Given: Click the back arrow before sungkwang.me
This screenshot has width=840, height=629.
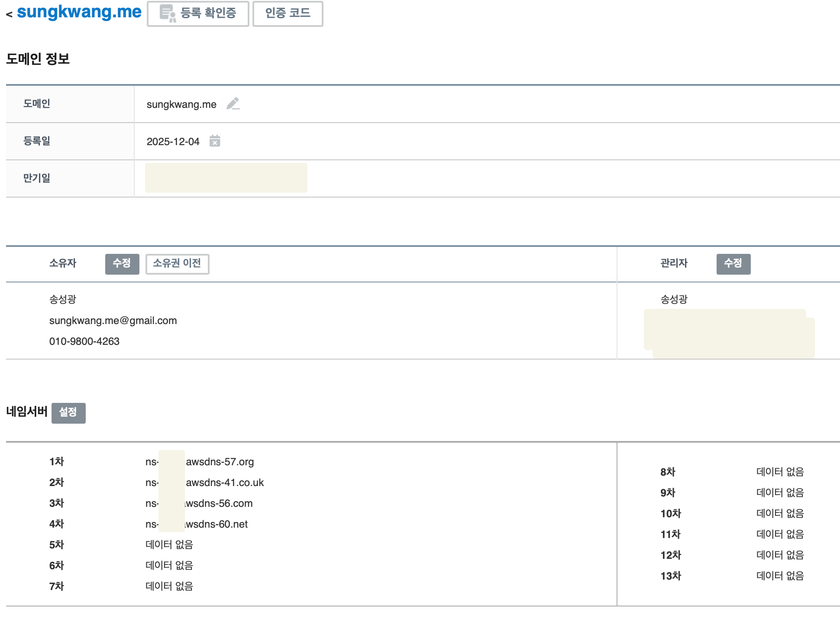Looking at the screenshot, I should (x=9, y=15).
